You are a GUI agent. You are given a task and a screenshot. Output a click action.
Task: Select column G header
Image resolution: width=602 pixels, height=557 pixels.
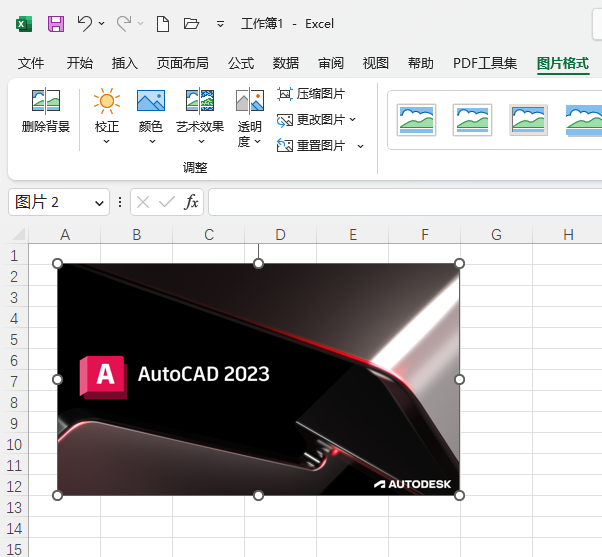pyautogui.click(x=496, y=235)
